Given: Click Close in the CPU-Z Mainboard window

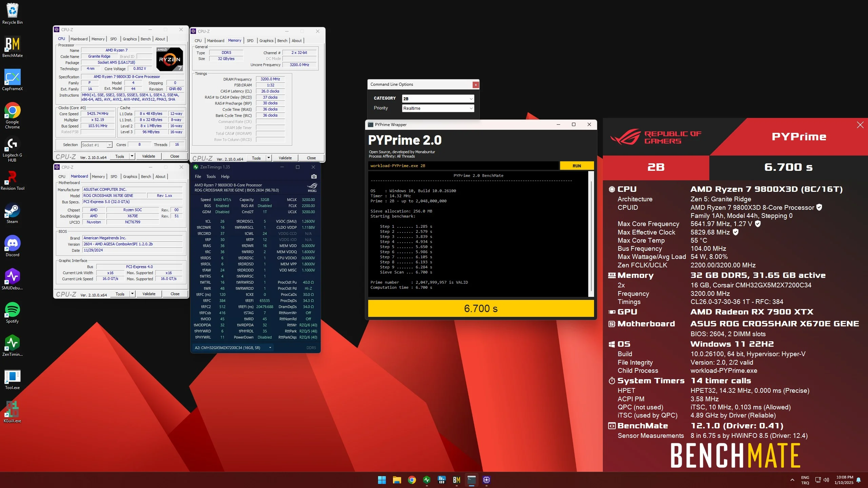Looking at the screenshot, I should coord(175,294).
